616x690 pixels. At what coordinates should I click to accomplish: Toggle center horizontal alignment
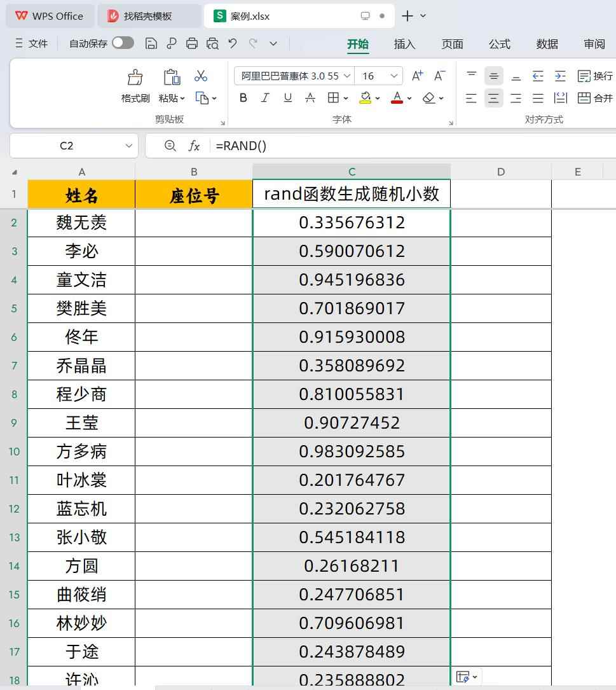click(494, 98)
